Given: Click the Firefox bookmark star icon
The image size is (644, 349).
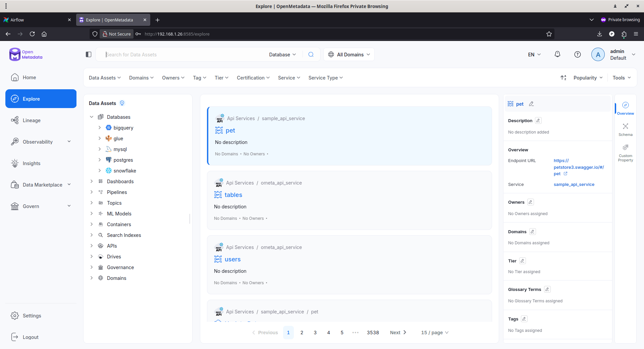Looking at the screenshot, I should coord(549,34).
